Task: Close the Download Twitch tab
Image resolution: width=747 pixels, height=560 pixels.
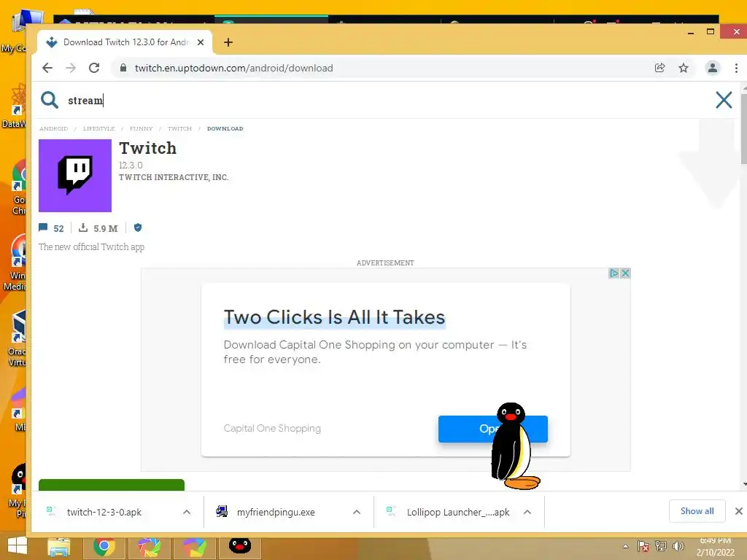Action: [x=201, y=42]
